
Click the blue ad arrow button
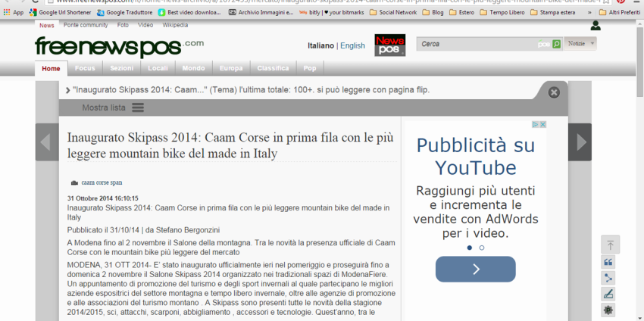[476, 270]
